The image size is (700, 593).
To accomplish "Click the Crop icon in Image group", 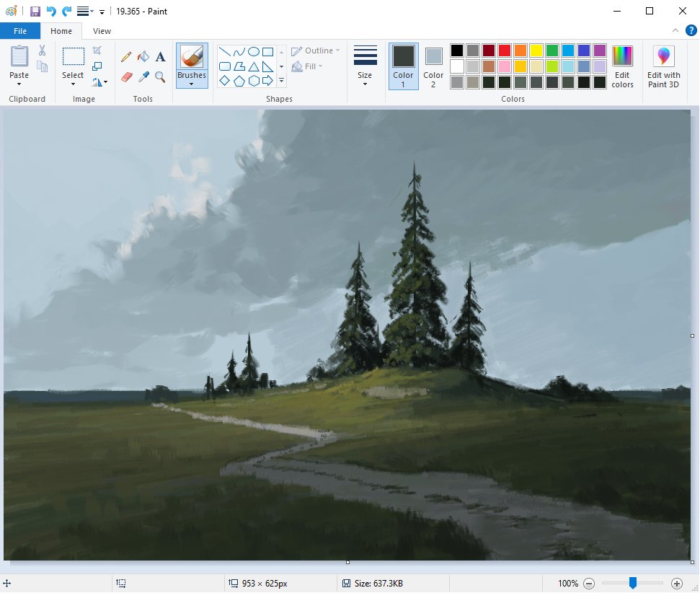I will [x=97, y=50].
